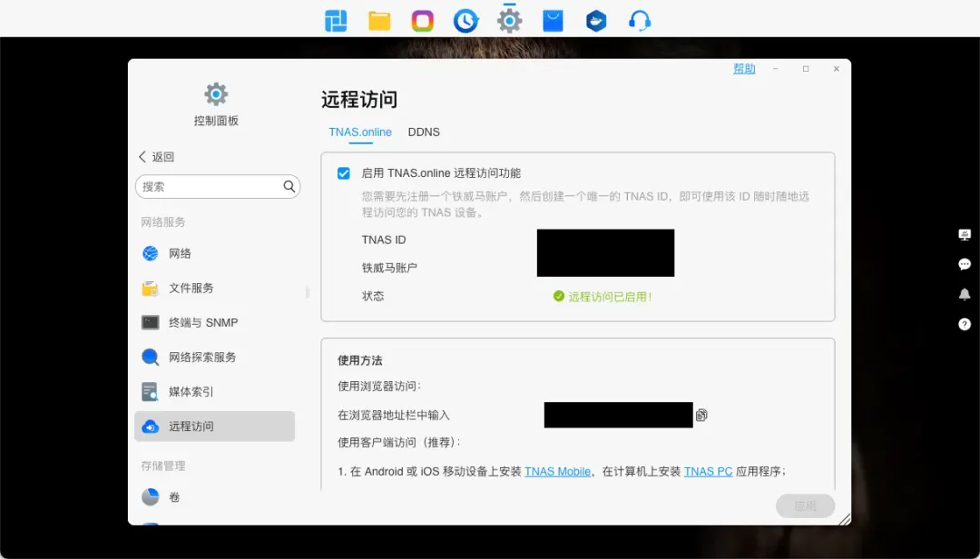Open the backup clock icon in dock

click(x=465, y=20)
